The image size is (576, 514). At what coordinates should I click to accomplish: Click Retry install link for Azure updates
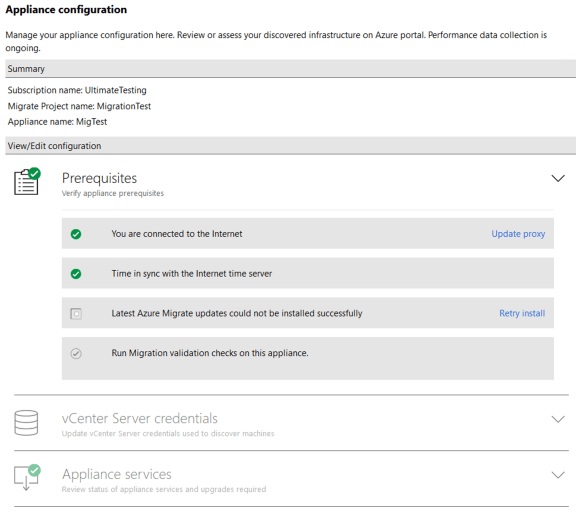pyautogui.click(x=522, y=313)
